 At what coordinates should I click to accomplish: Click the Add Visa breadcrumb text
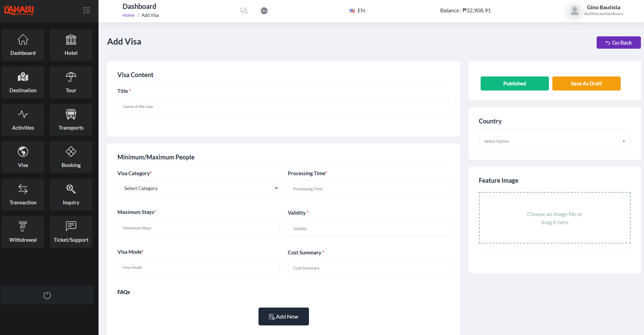pos(150,15)
